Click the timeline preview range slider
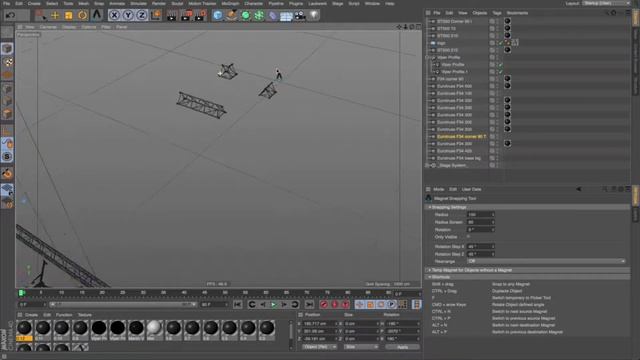640x360 pixels. [122, 304]
